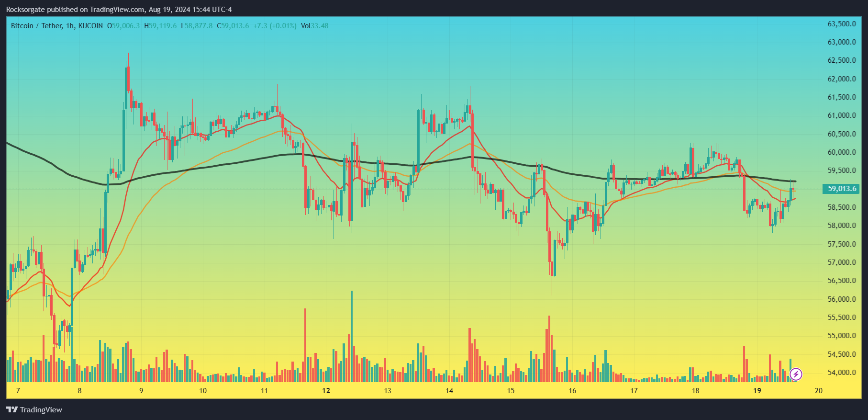
Task: Click the 55,000.0 price axis label
Action: (x=842, y=336)
